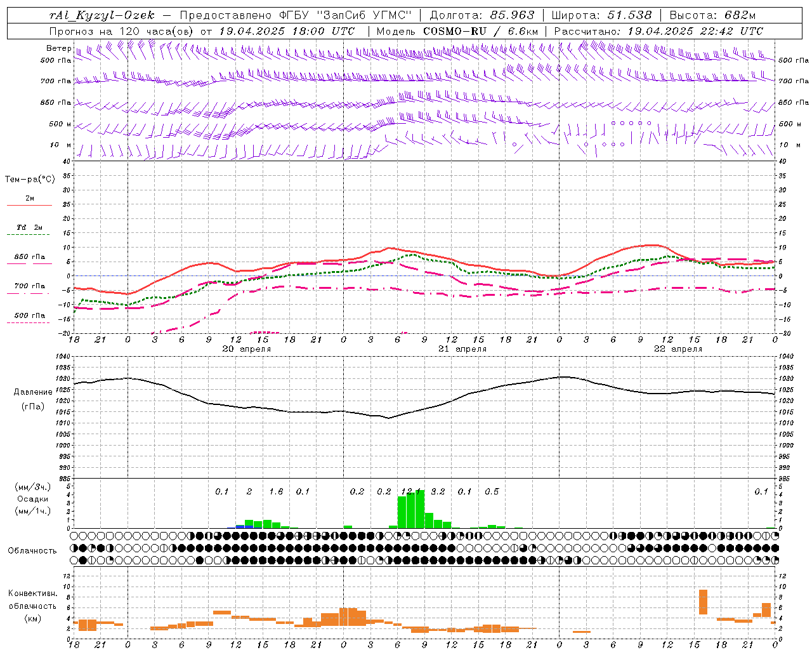Click the (гПа) pressure unit label
This screenshot has width=812, height=650.
33,407
